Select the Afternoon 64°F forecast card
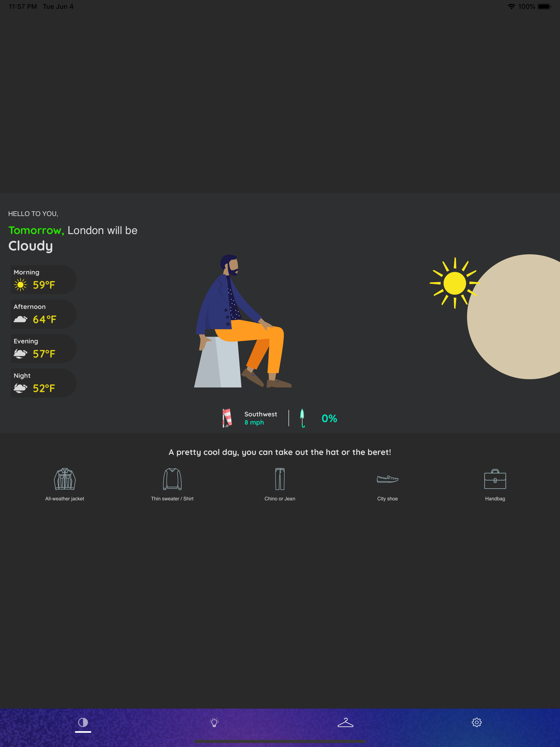 (x=43, y=314)
